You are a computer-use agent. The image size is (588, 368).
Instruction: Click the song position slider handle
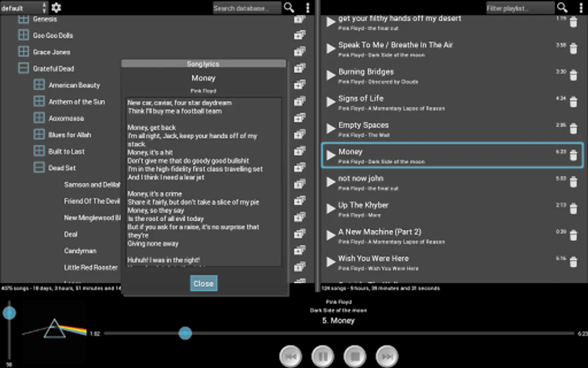click(185, 333)
